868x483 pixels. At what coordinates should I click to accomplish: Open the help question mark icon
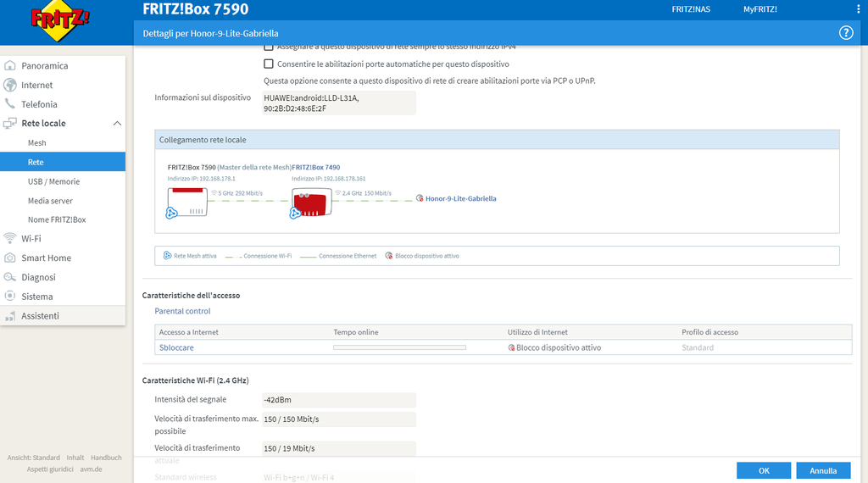[x=846, y=33]
